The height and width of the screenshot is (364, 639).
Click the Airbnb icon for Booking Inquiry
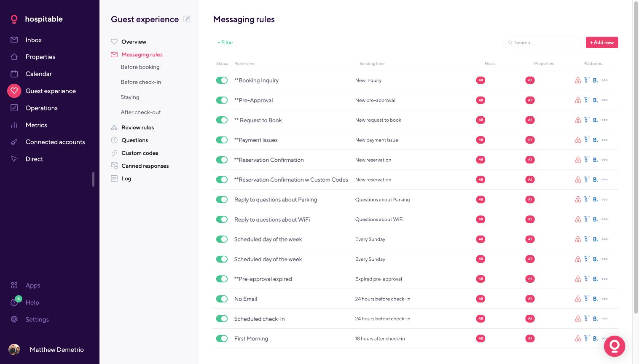(x=578, y=80)
